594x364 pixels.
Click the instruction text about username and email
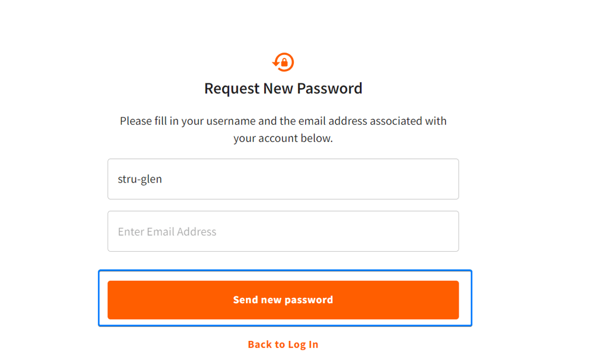tap(283, 129)
